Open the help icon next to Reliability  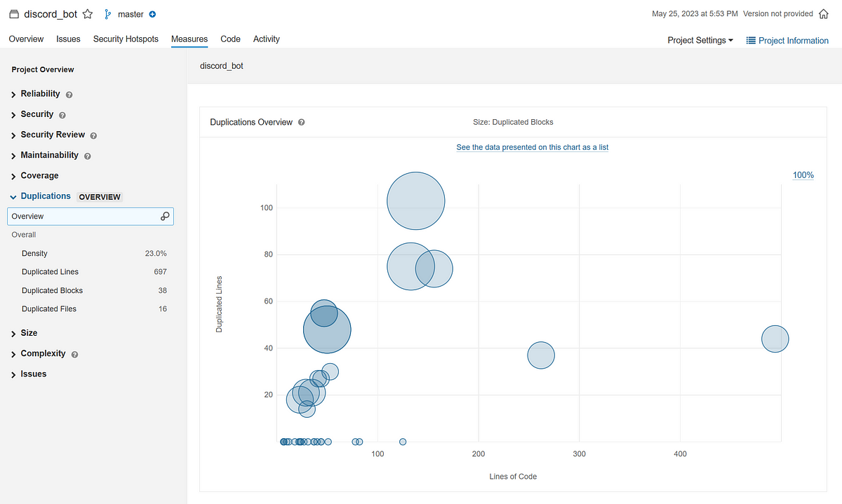click(x=68, y=94)
